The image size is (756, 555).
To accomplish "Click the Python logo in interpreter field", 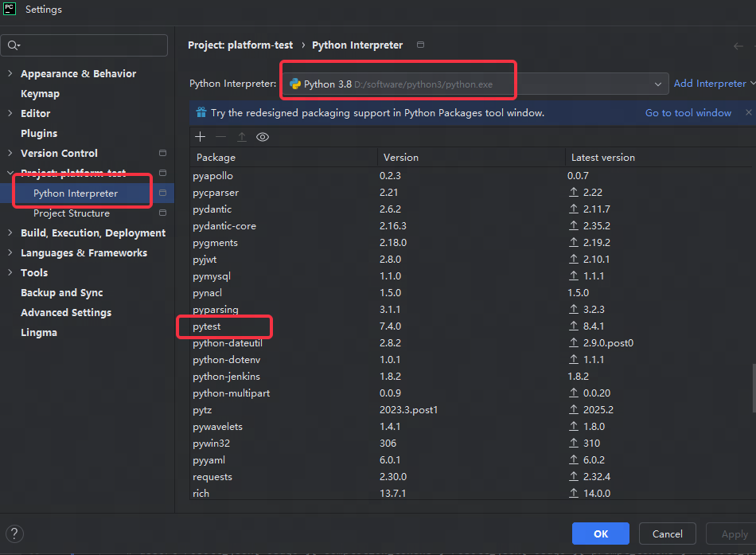I will tap(295, 84).
